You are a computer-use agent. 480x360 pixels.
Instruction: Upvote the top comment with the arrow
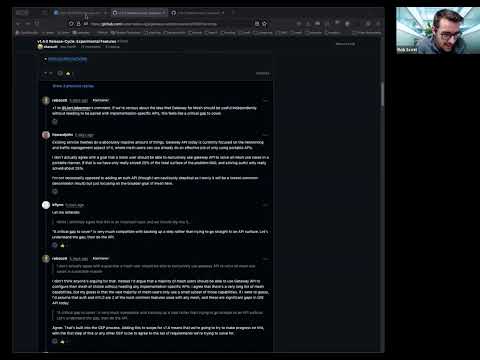pyautogui.click(x=46, y=73)
